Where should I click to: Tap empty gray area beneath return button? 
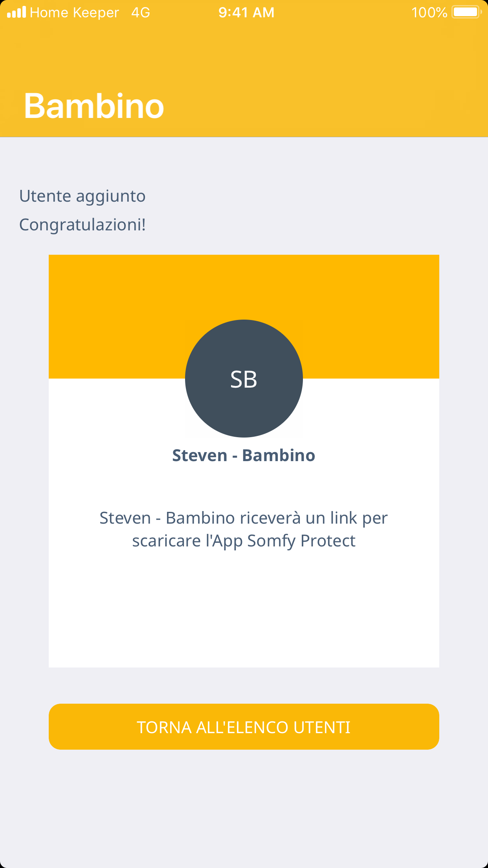coord(244,810)
